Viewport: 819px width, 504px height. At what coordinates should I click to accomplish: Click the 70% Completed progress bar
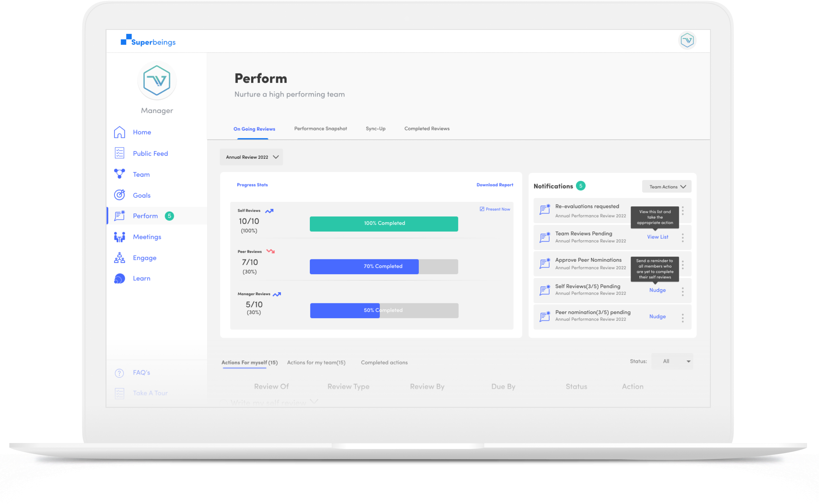[x=383, y=266]
